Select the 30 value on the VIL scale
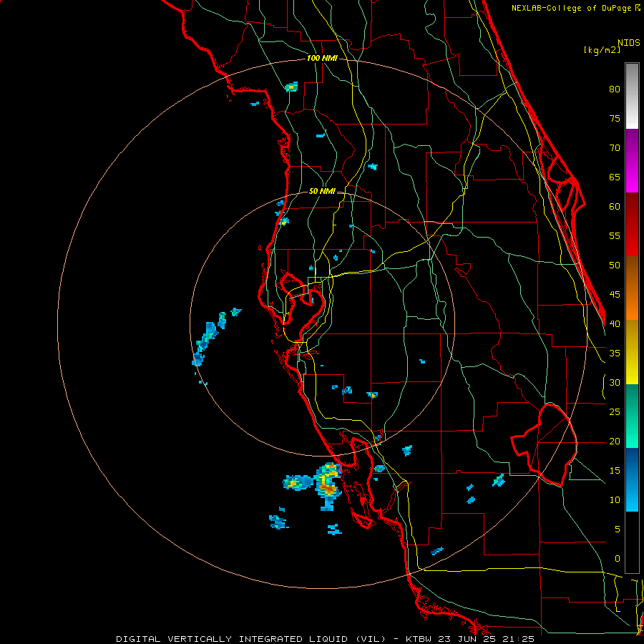Screen dimensions: 644x644 [615, 383]
